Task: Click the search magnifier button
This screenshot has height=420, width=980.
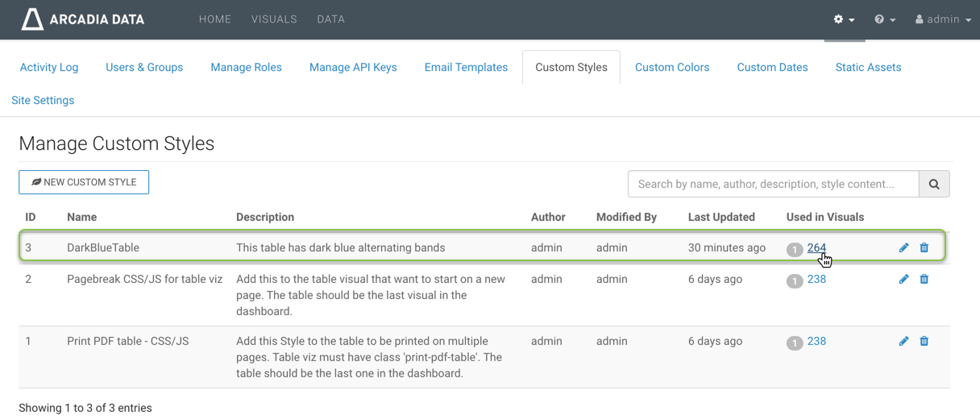Action: pyautogui.click(x=934, y=184)
